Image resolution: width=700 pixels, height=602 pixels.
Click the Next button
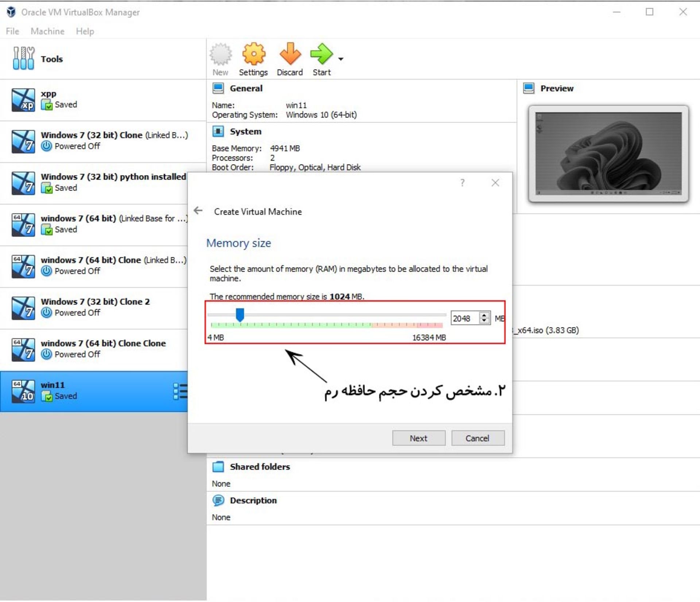419,438
